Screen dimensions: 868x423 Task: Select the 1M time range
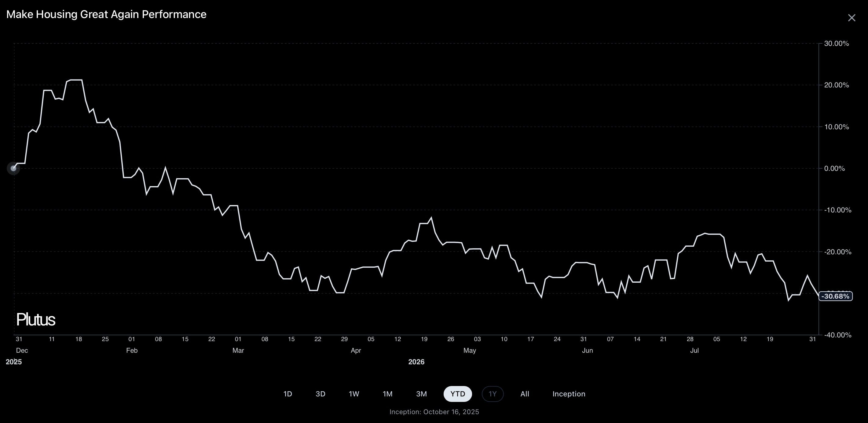(387, 394)
